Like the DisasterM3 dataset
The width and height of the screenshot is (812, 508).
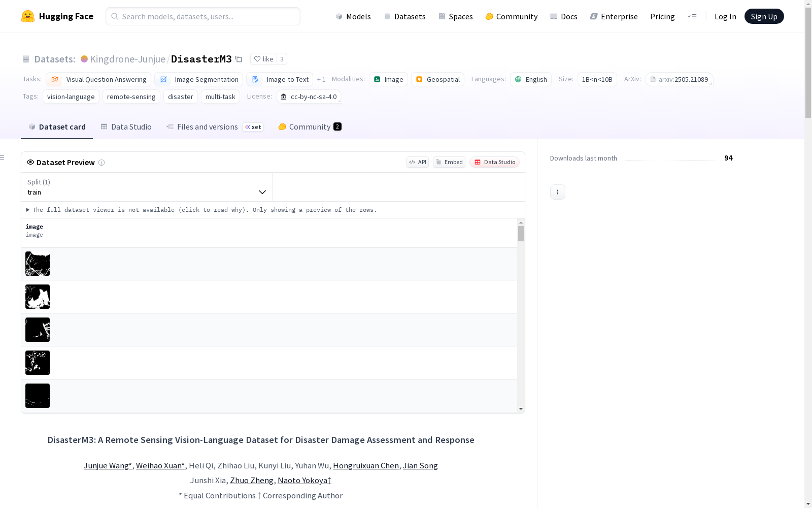pos(263,59)
